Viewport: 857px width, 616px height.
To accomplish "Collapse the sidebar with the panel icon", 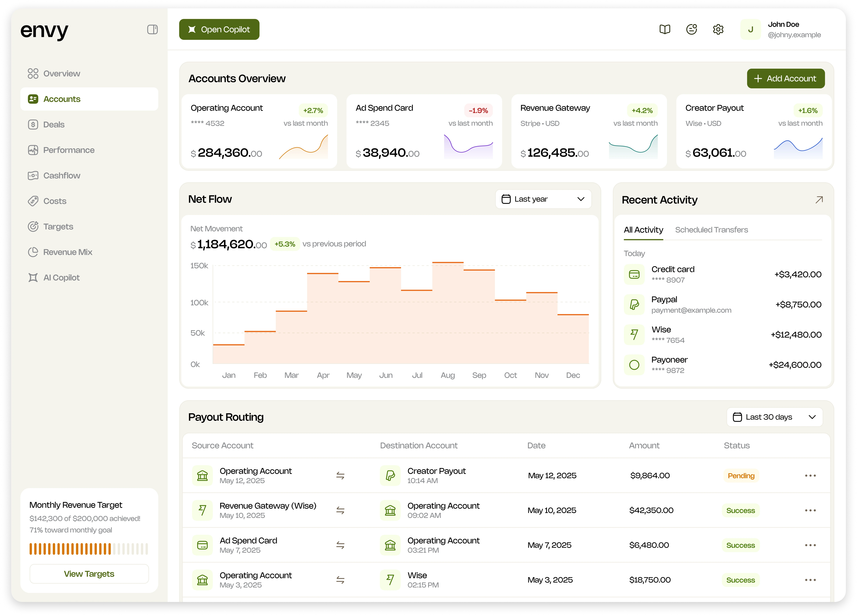I will (x=152, y=29).
